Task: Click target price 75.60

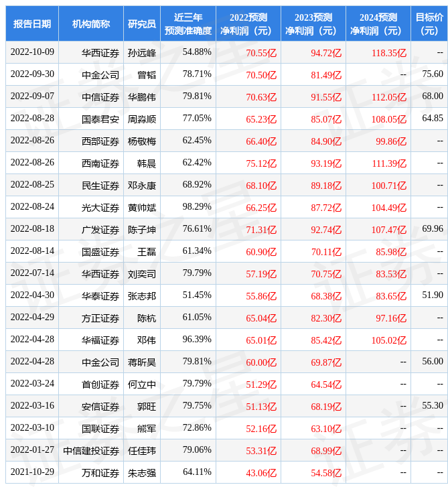Action: (x=433, y=74)
